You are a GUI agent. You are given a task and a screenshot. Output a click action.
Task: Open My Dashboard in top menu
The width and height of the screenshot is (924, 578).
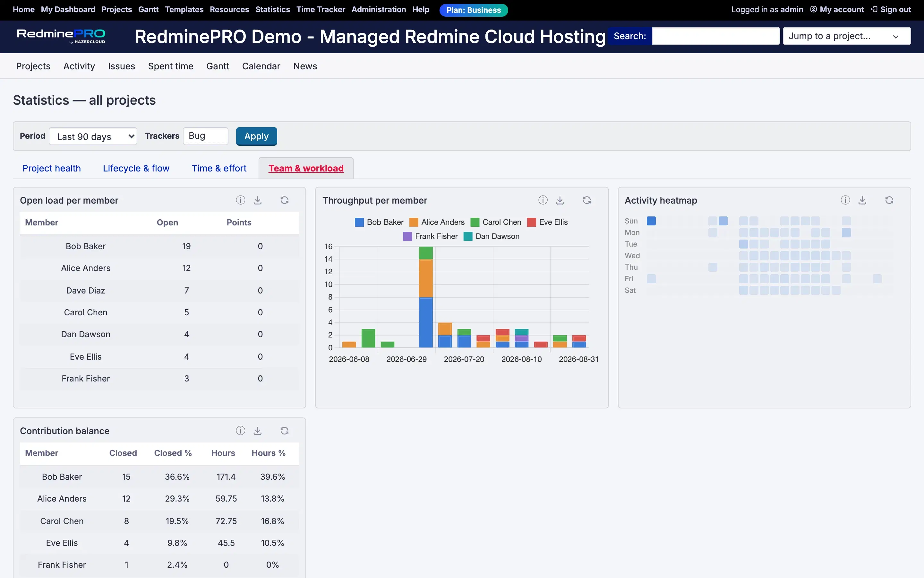(68, 10)
